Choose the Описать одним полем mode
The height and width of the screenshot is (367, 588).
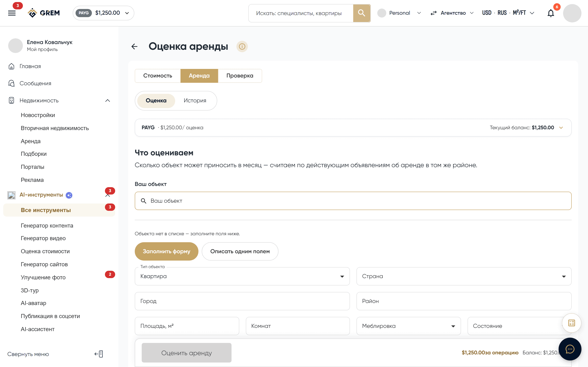tap(240, 251)
